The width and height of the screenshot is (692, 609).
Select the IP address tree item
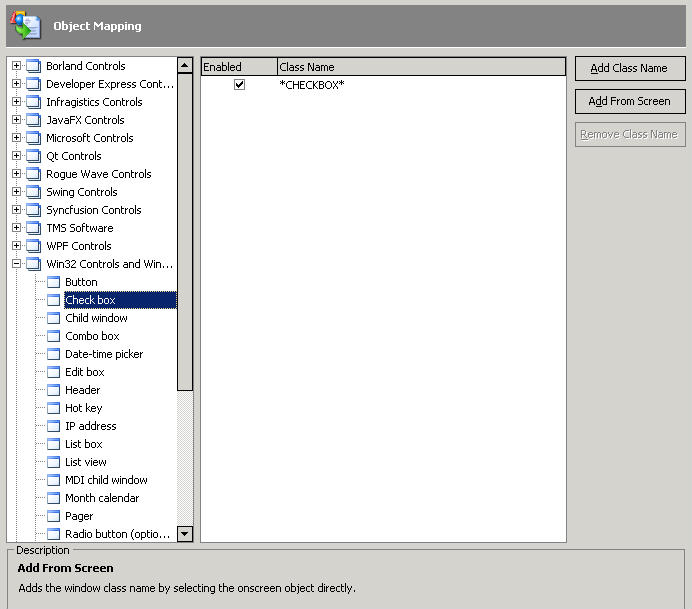[x=90, y=426]
